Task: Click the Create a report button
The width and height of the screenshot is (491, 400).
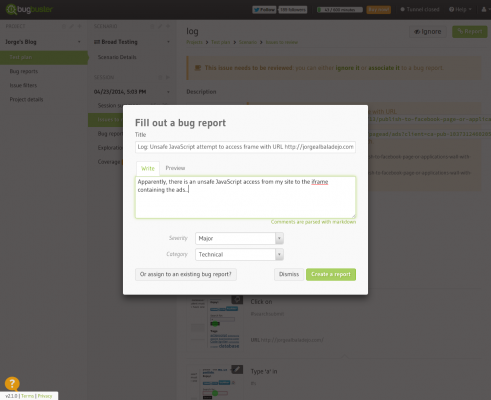Action: pyautogui.click(x=331, y=274)
